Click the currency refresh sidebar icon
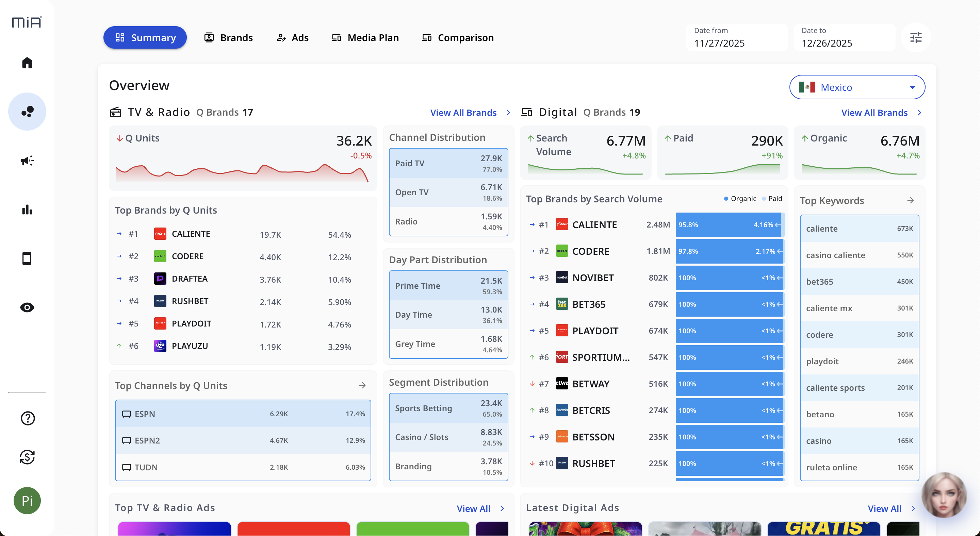The width and height of the screenshot is (980, 536). [27, 456]
